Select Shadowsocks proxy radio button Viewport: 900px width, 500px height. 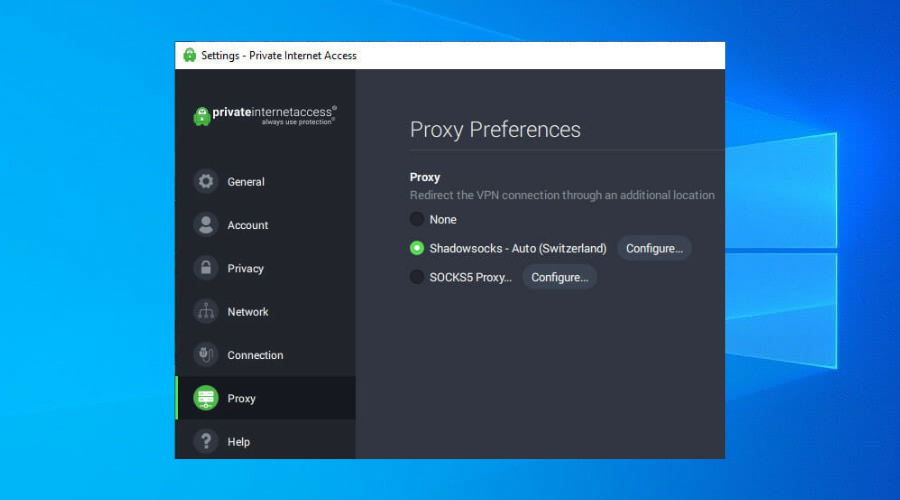tap(417, 248)
